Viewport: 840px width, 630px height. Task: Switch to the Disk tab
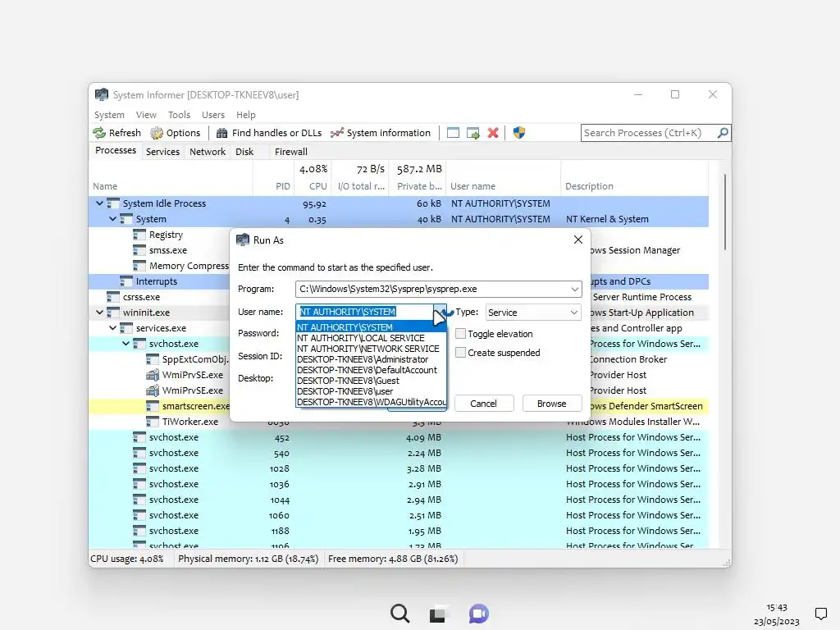click(244, 152)
